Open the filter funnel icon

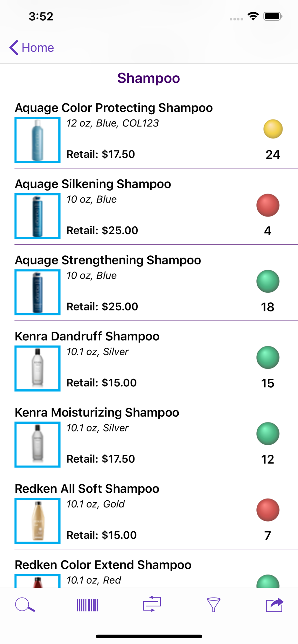(x=213, y=605)
